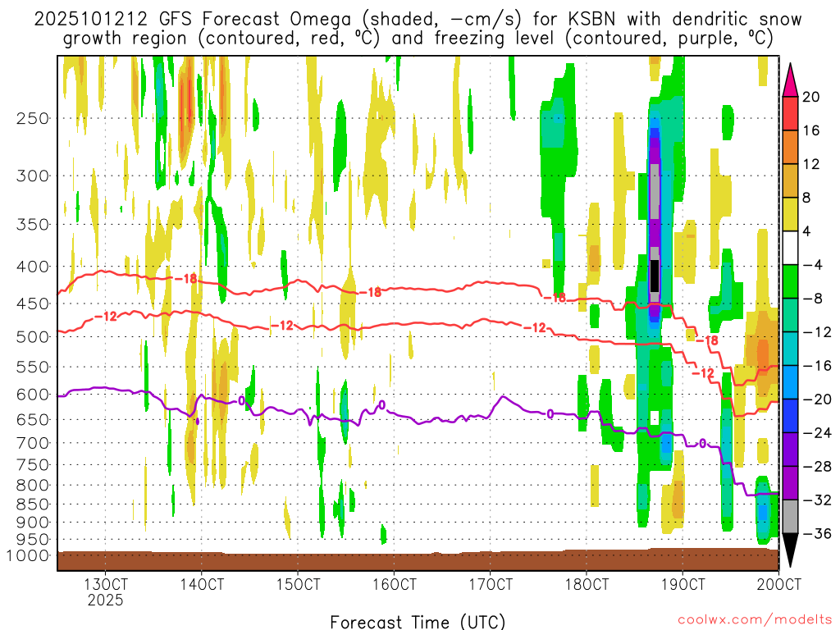Select the '150CT' time axis label
The height and width of the screenshot is (630, 840).
(x=298, y=583)
